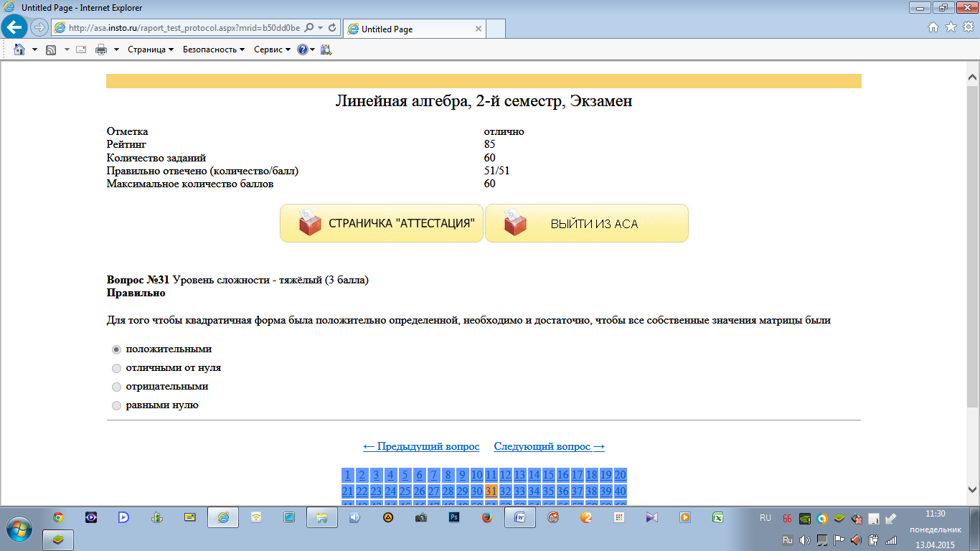Click the "отлично" grade value
980x551 pixels.
pos(504,131)
